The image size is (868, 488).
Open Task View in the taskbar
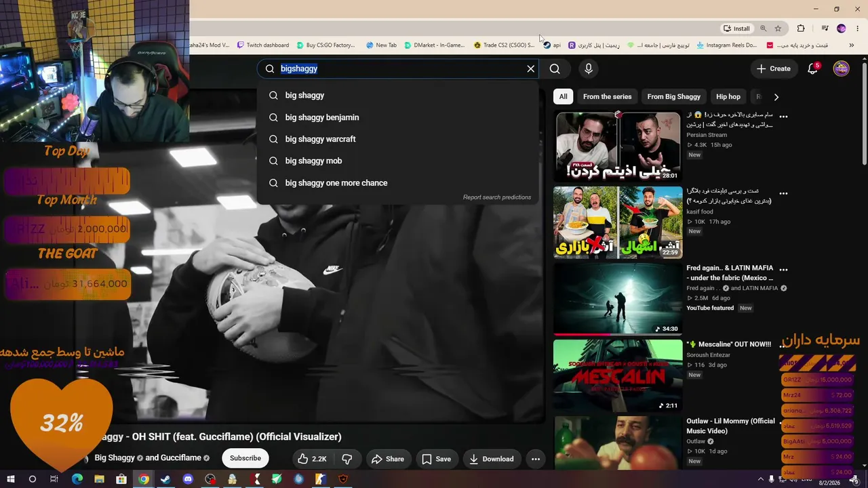point(54,479)
